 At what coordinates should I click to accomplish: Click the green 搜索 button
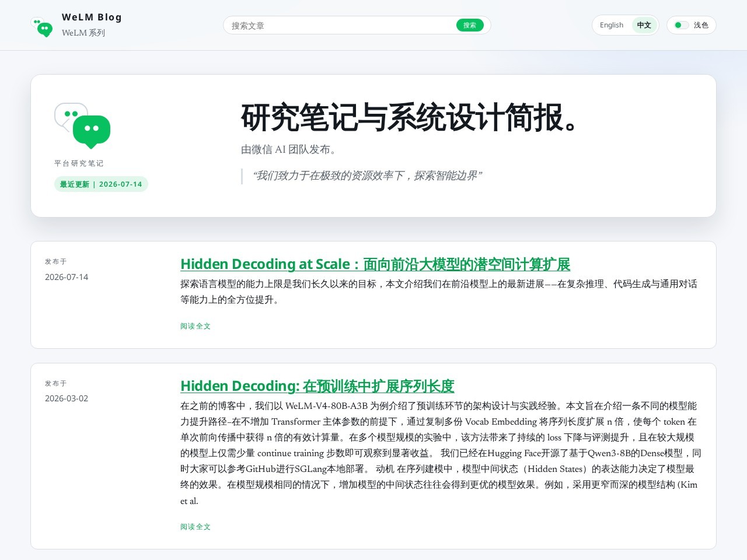[470, 25]
